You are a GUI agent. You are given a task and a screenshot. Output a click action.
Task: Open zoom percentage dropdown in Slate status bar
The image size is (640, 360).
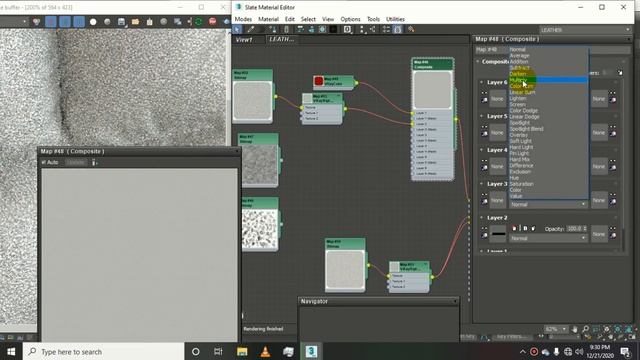click(556, 329)
